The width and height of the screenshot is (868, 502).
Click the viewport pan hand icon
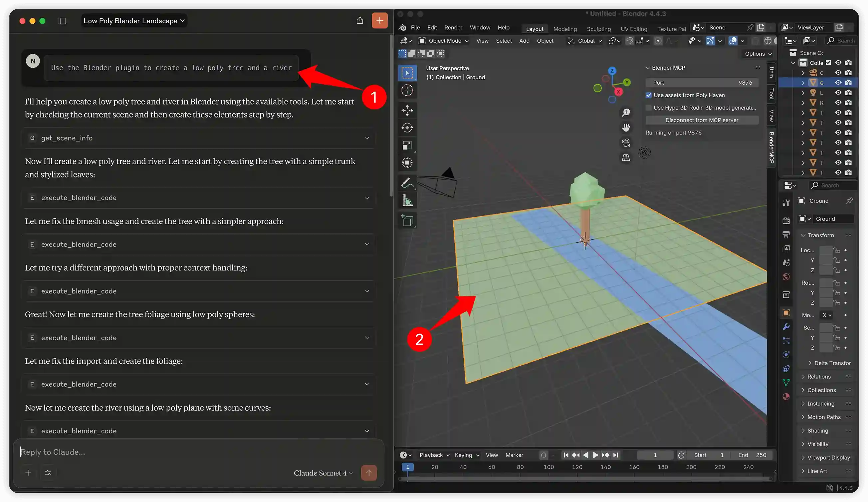[x=626, y=128]
